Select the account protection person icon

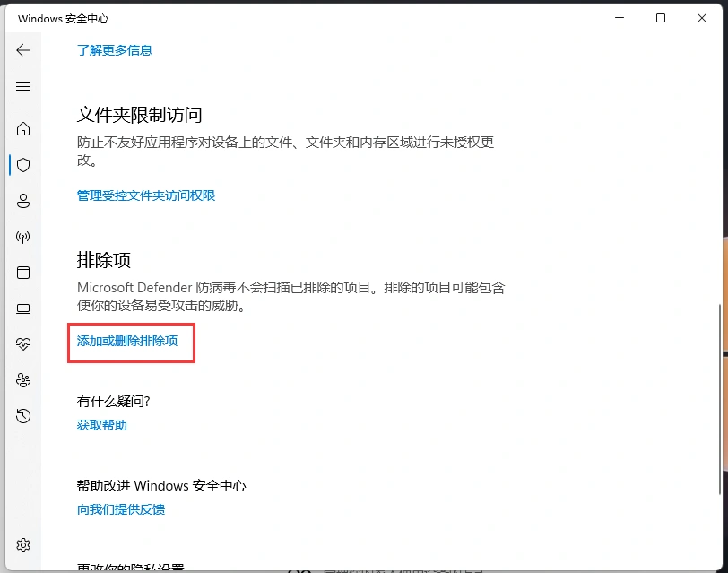(23, 200)
